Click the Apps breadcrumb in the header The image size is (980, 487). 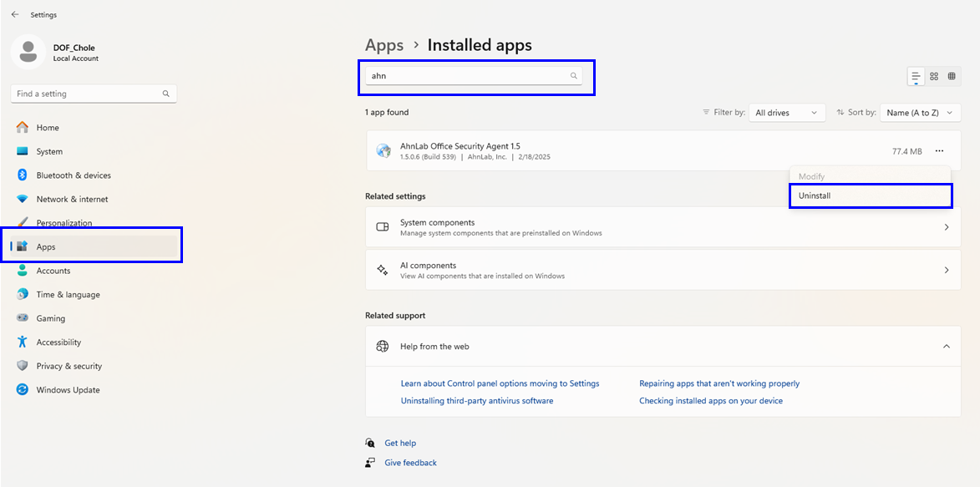coord(384,45)
